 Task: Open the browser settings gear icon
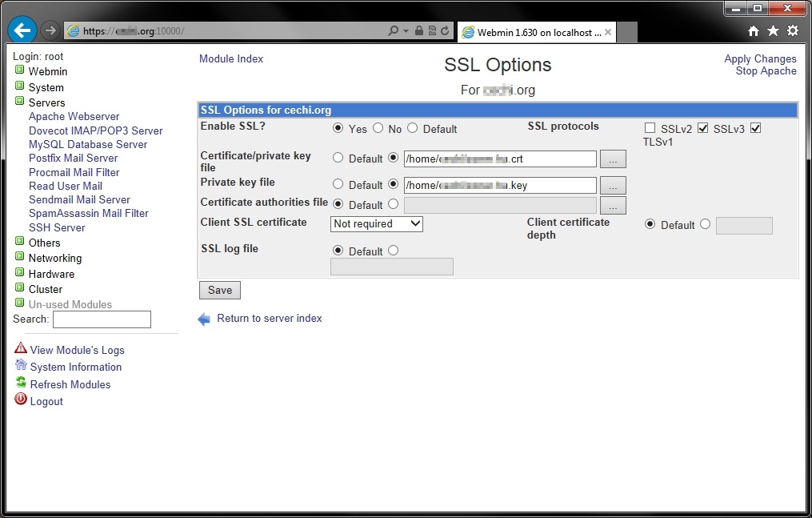pos(793,30)
